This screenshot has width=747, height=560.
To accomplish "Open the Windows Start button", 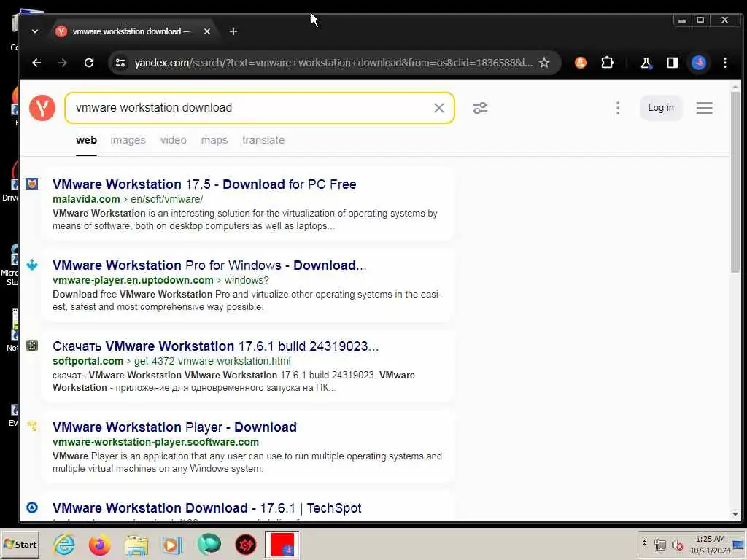I will (20, 544).
